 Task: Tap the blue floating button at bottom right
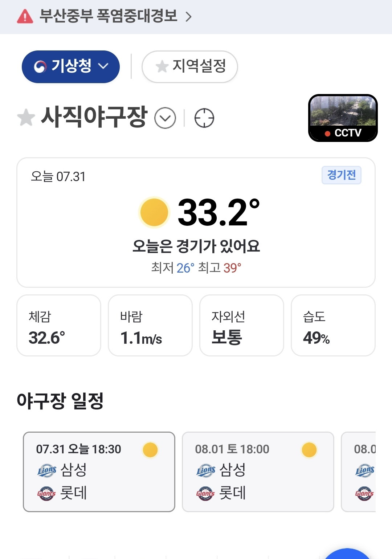click(x=347, y=555)
